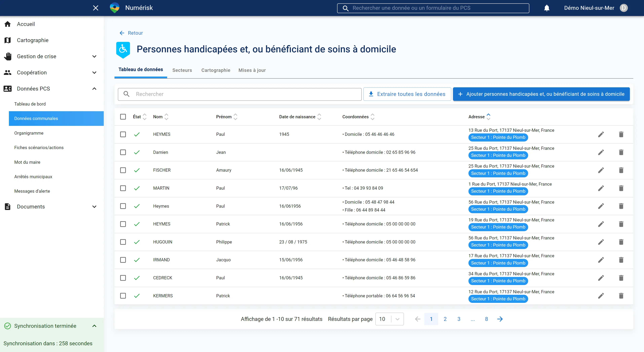
Task: Click the Retour link
Action: 131,33
